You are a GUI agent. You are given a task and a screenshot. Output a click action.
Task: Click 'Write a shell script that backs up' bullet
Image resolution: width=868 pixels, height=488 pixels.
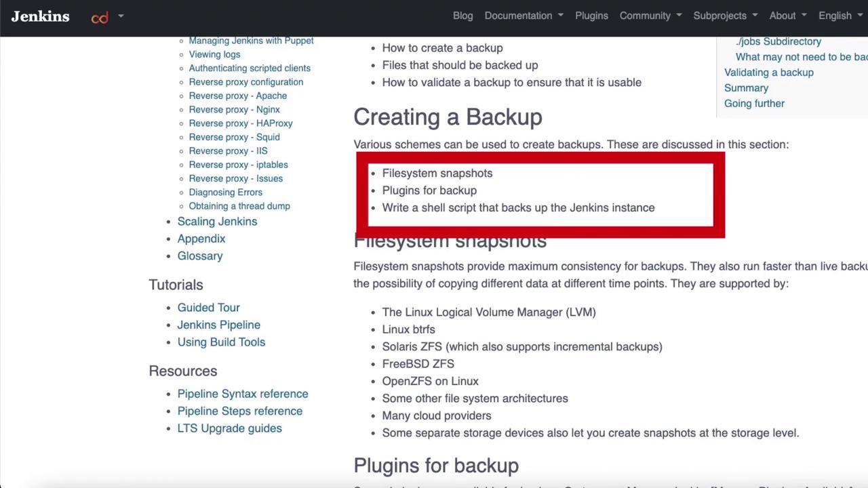(x=518, y=207)
